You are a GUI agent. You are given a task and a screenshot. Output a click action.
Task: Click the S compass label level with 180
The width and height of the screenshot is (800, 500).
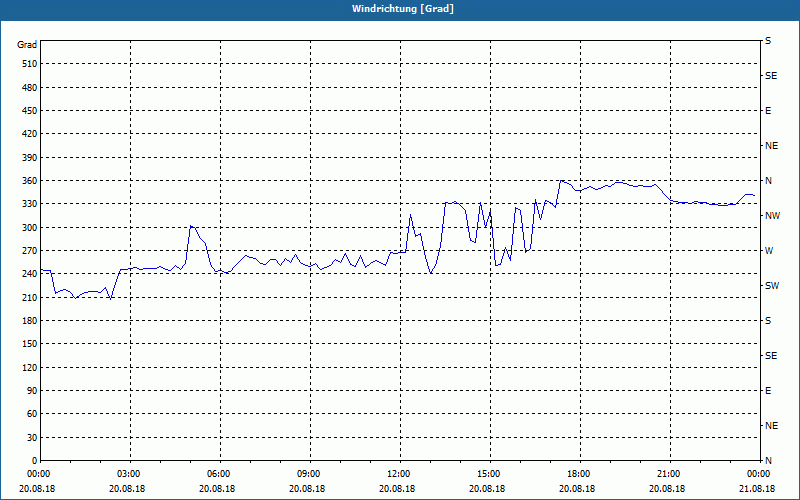pyautogui.click(x=768, y=321)
